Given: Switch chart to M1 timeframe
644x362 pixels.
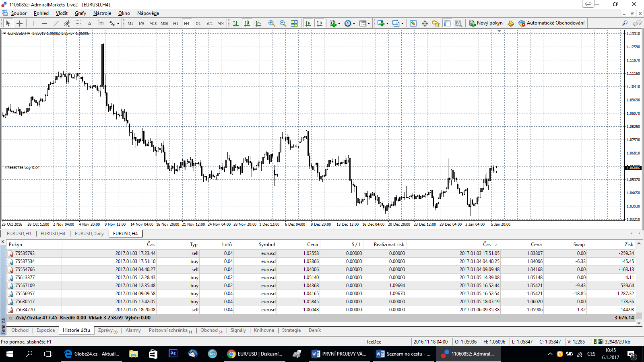Looking at the screenshot, I should (x=130, y=23).
